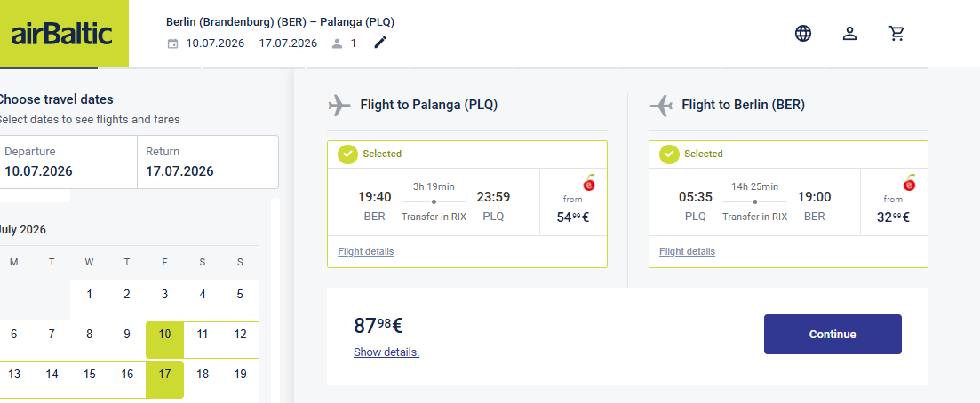980x403 pixels.
Task: Click the Departure date field
Action: pyautogui.click(x=67, y=162)
